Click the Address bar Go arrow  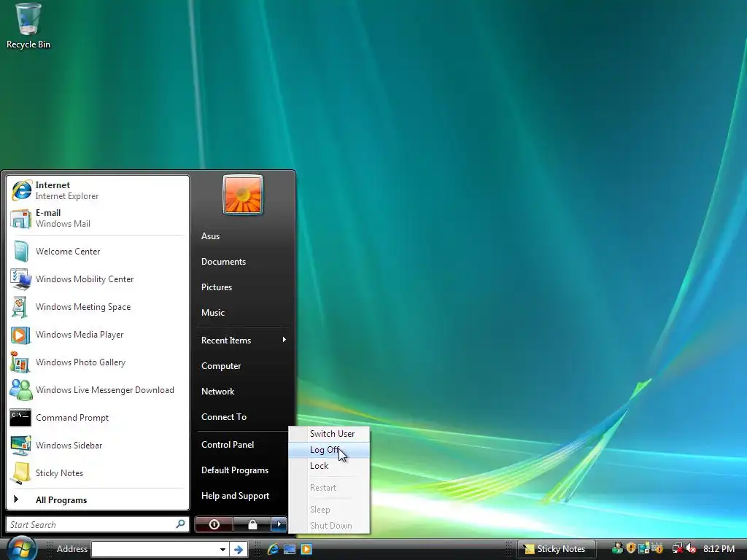point(239,550)
